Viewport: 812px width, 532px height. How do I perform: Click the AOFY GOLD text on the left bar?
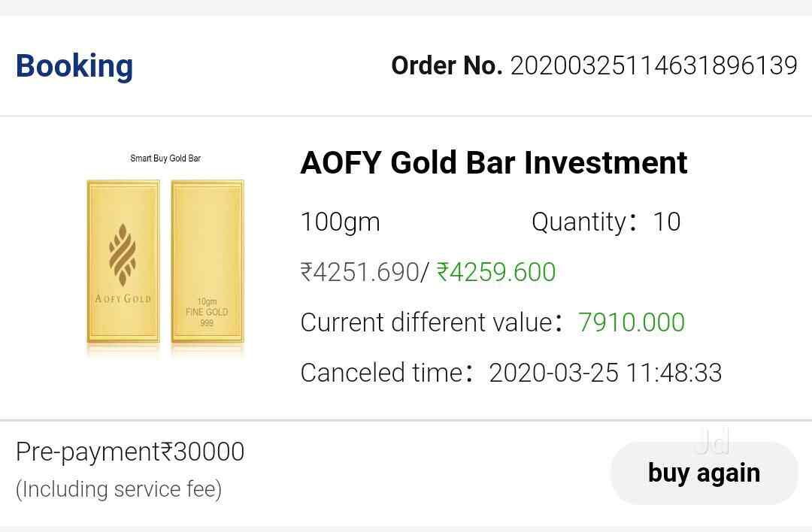123,299
